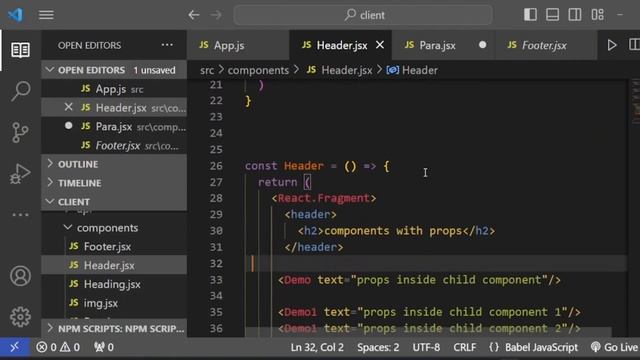Close the Header.jsx editor tab

[380, 45]
